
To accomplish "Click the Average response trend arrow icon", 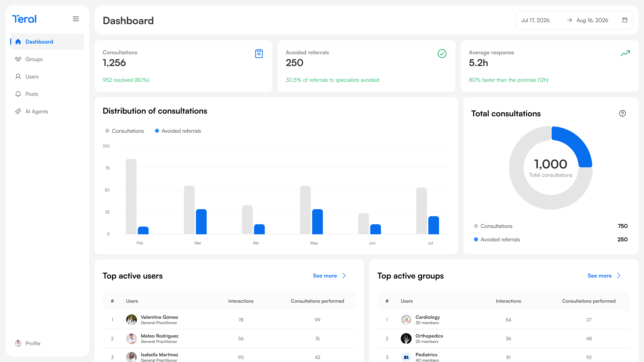I will [x=625, y=53].
